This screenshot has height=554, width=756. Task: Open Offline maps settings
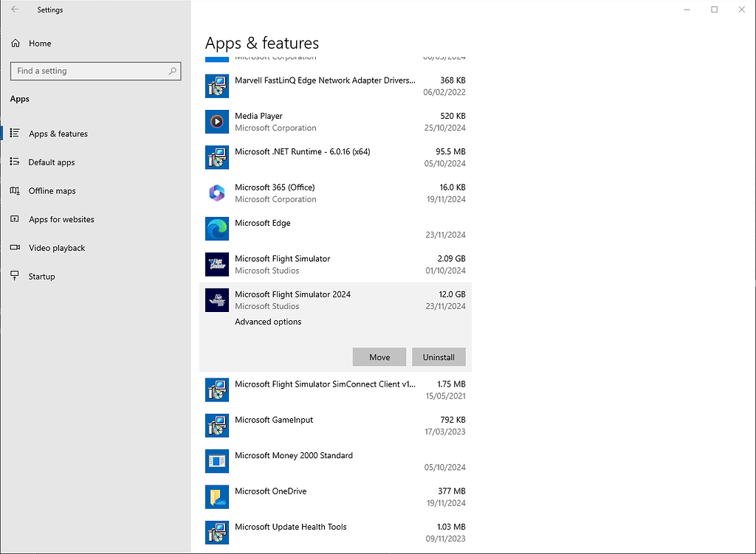click(x=52, y=191)
